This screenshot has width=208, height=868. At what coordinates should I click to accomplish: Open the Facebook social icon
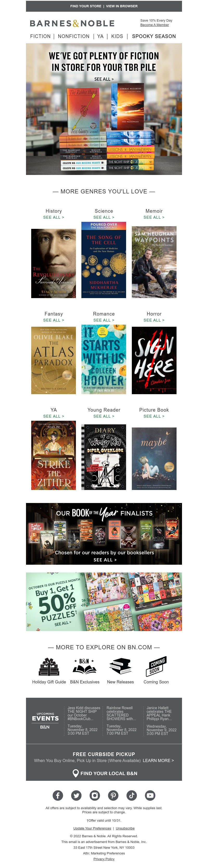pos(58,795)
